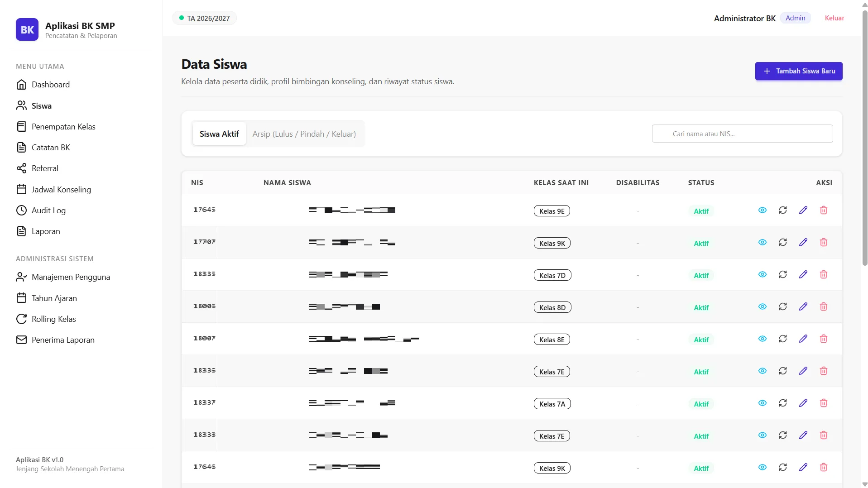Click the DISABILITAS column header
This screenshot has width=868, height=488.
638,183
